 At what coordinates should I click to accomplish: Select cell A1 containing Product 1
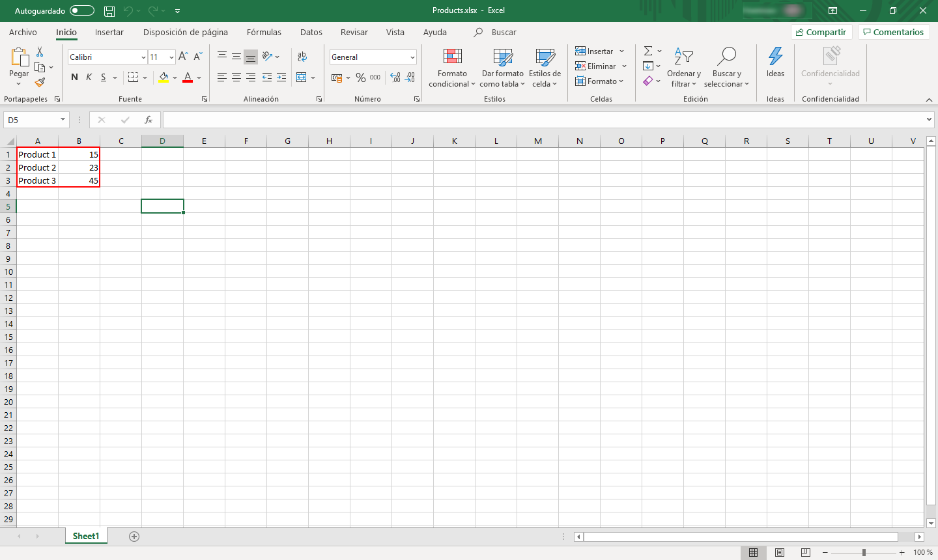click(x=37, y=154)
